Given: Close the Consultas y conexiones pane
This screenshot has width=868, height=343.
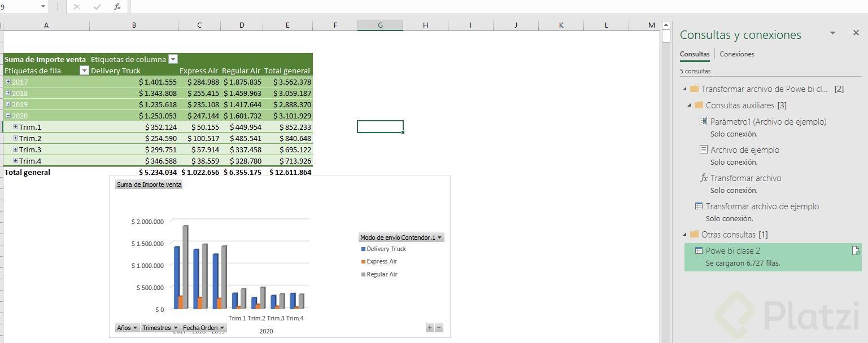Looking at the screenshot, I should pyautogui.click(x=856, y=33).
